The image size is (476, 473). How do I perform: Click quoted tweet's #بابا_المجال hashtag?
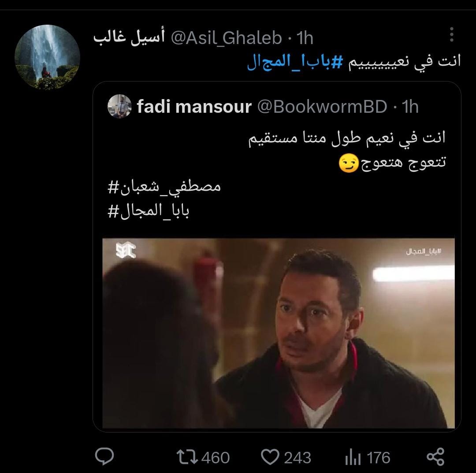pyautogui.click(x=149, y=211)
